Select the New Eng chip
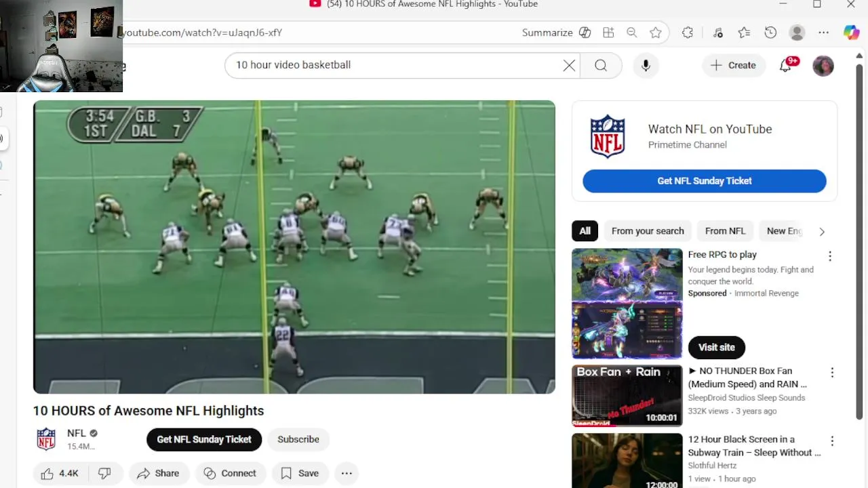 pos(784,231)
